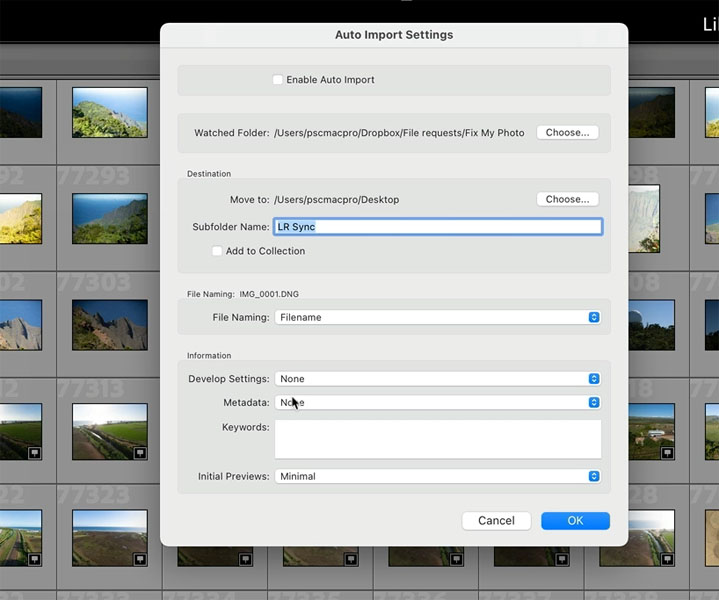Open the Develop Settings dropdown

pos(437,379)
